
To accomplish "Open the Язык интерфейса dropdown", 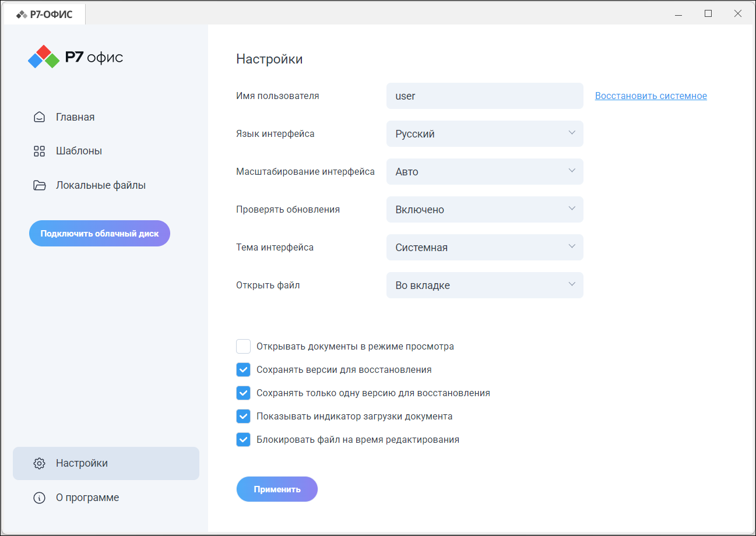I will coord(485,133).
